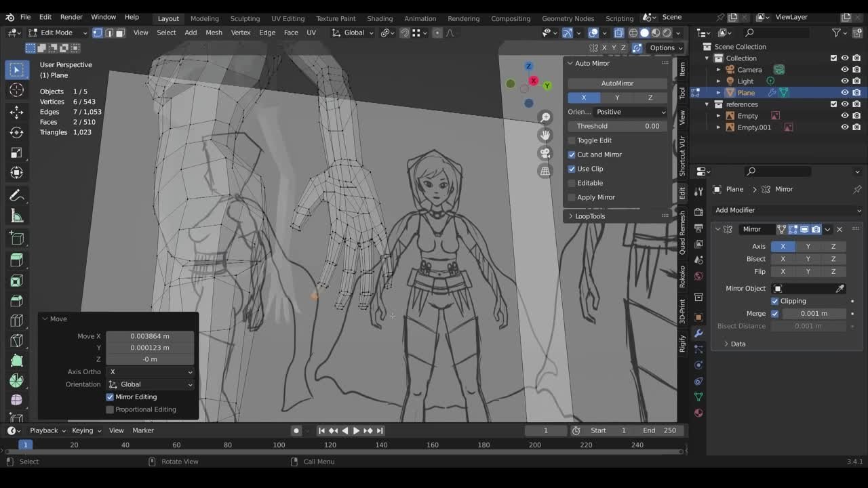This screenshot has width=868, height=488.
Task: Toggle Clipping in the Mirror modifier
Action: click(x=775, y=300)
